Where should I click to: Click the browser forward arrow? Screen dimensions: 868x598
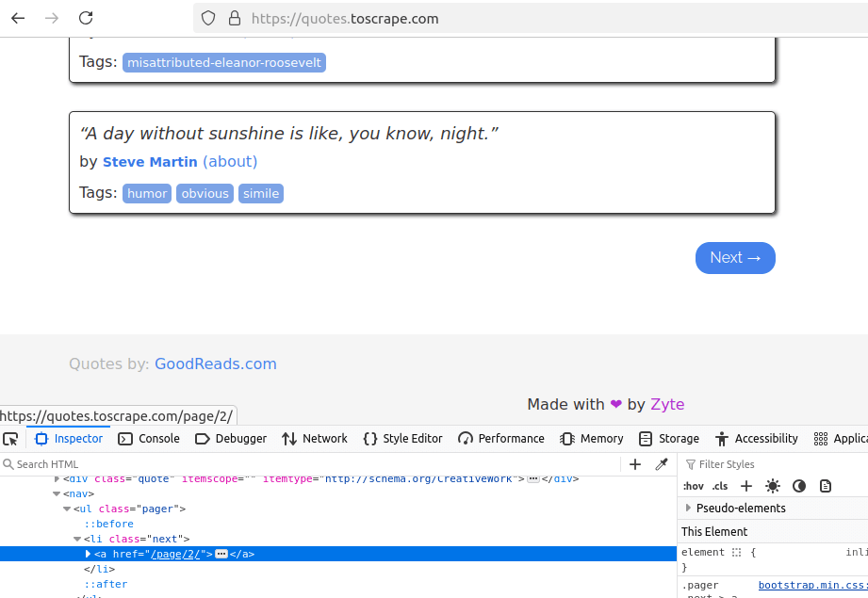point(52,18)
